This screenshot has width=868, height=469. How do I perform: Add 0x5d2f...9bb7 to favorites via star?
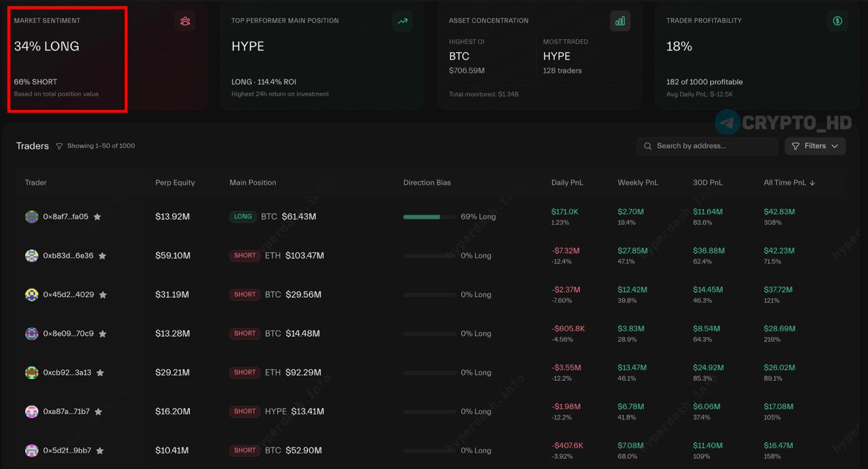[x=100, y=451]
